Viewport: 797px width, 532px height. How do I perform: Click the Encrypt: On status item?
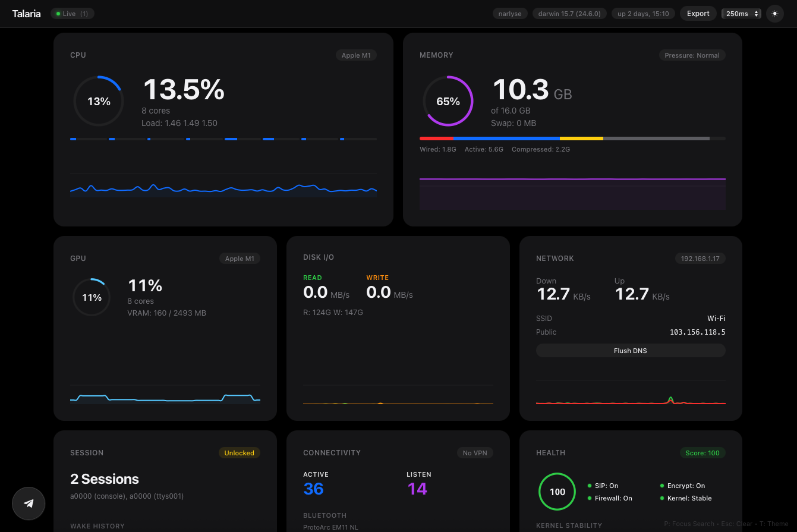(x=682, y=486)
